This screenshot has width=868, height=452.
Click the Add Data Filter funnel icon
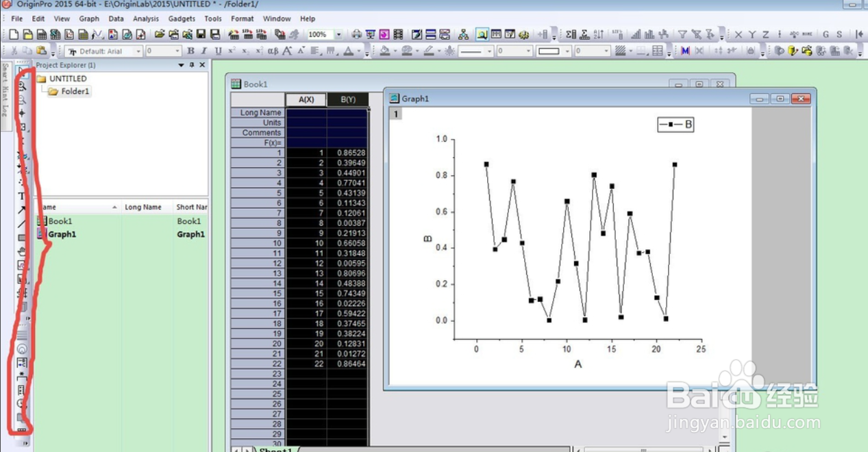pos(682,34)
